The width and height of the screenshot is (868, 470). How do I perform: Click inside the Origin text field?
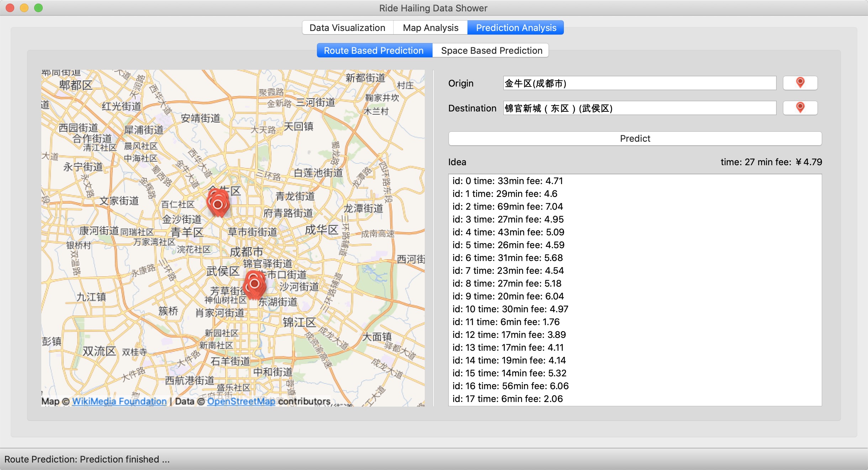tap(639, 83)
